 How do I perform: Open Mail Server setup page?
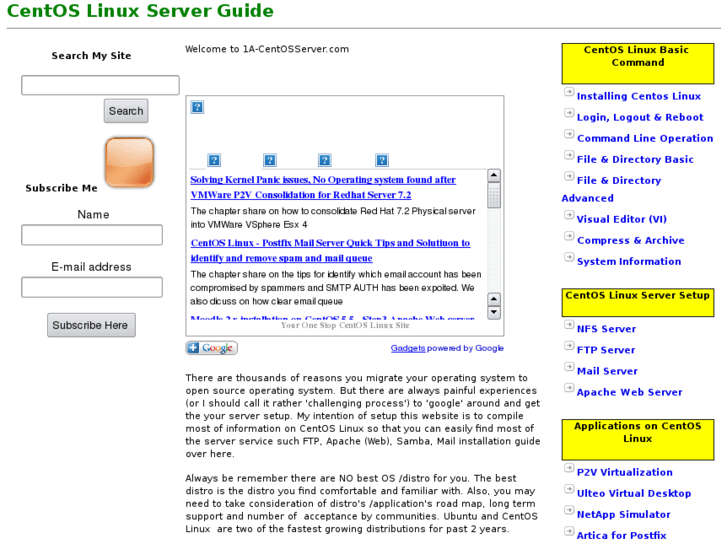pos(607,371)
